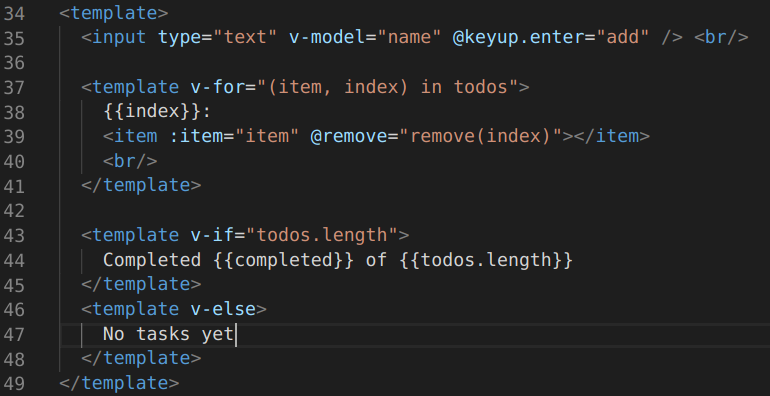The height and width of the screenshot is (396, 770).
Task: Click the v-for attribute on line 37
Action: pos(218,87)
